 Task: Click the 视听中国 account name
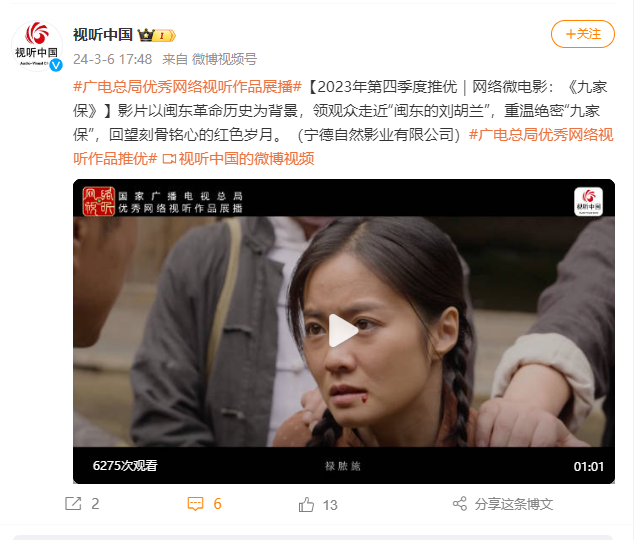pos(103,35)
